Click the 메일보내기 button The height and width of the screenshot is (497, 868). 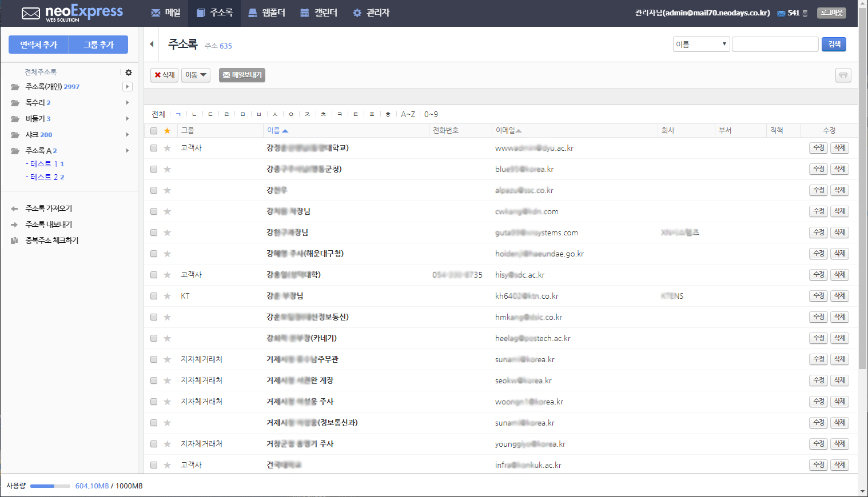pyautogui.click(x=242, y=75)
